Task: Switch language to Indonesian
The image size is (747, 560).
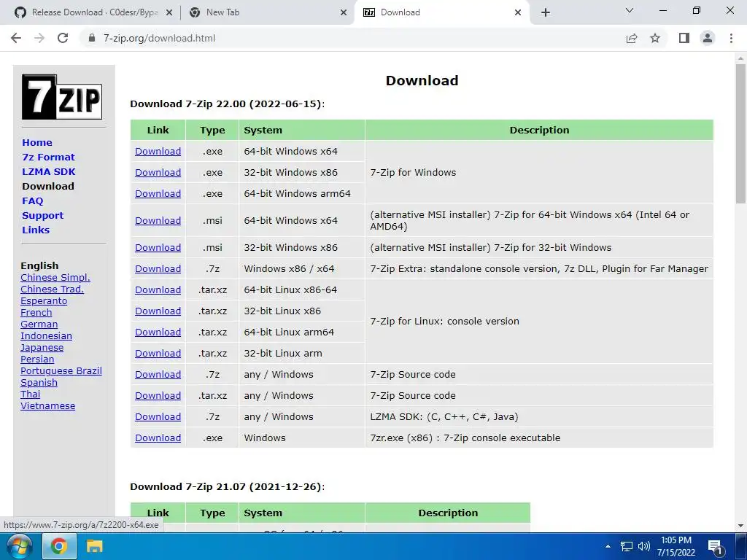Action: click(x=46, y=335)
